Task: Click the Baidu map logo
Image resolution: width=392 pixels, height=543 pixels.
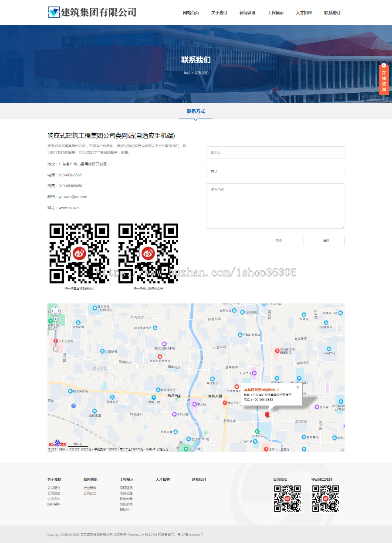Action: 57,443
